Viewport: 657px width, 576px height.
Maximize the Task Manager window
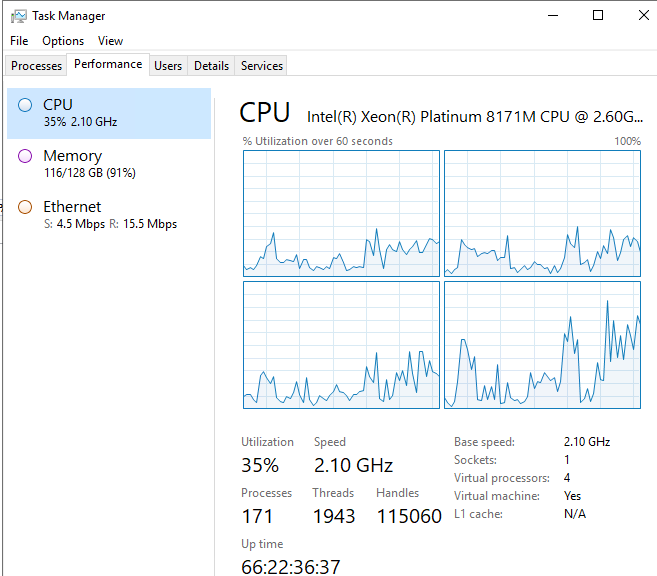tap(598, 15)
